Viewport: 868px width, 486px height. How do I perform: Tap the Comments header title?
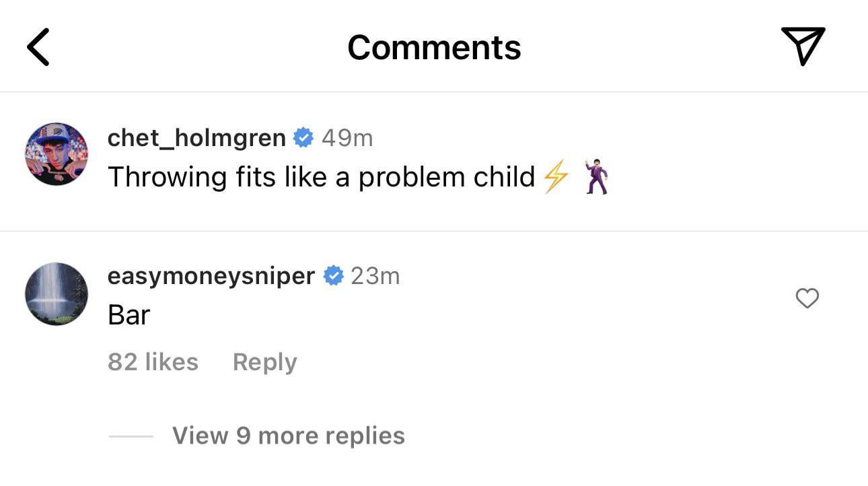[434, 47]
